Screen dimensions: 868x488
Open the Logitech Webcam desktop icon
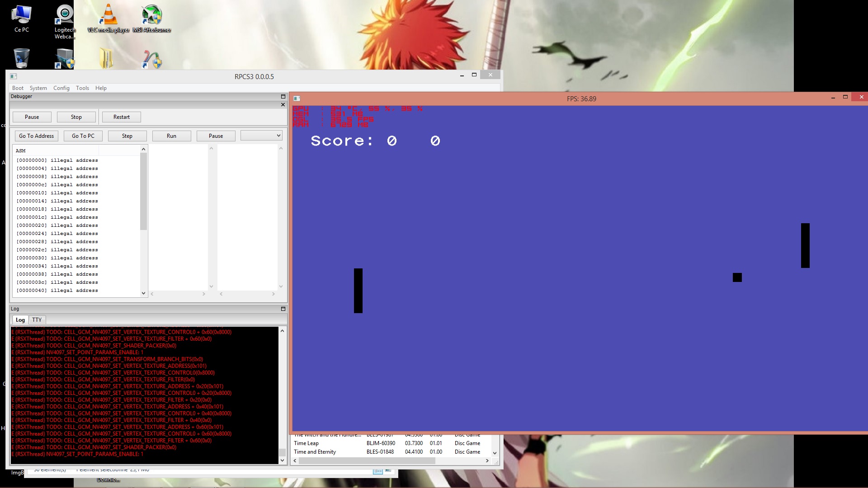(65, 20)
